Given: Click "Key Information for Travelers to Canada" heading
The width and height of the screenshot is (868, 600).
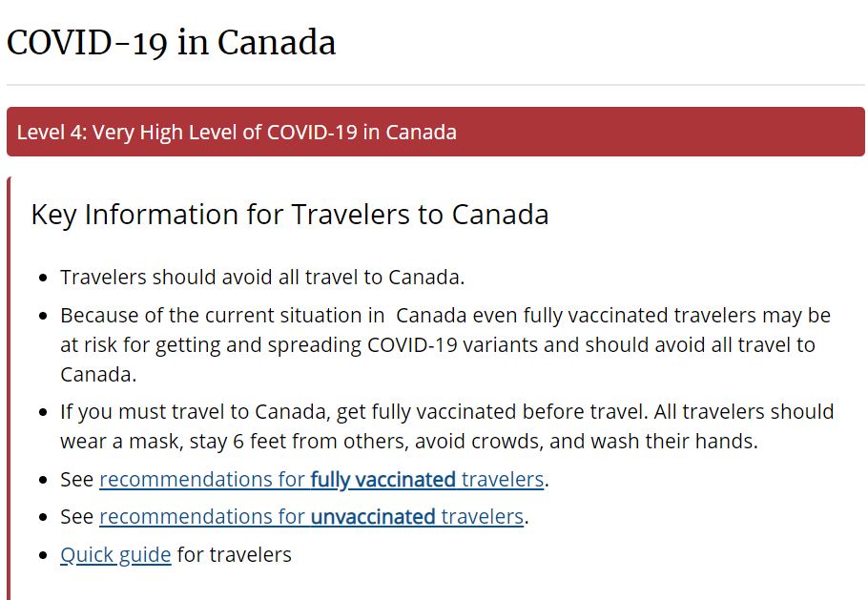Looking at the screenshot, I should coord(290,214).
